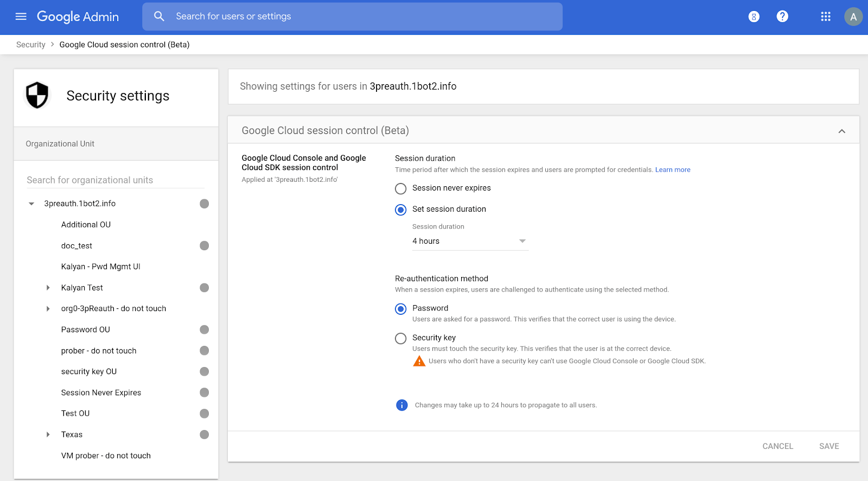Screen dimensions: 868x481
Task: Select the Password OU unit
Action: [x=85, y=330]
